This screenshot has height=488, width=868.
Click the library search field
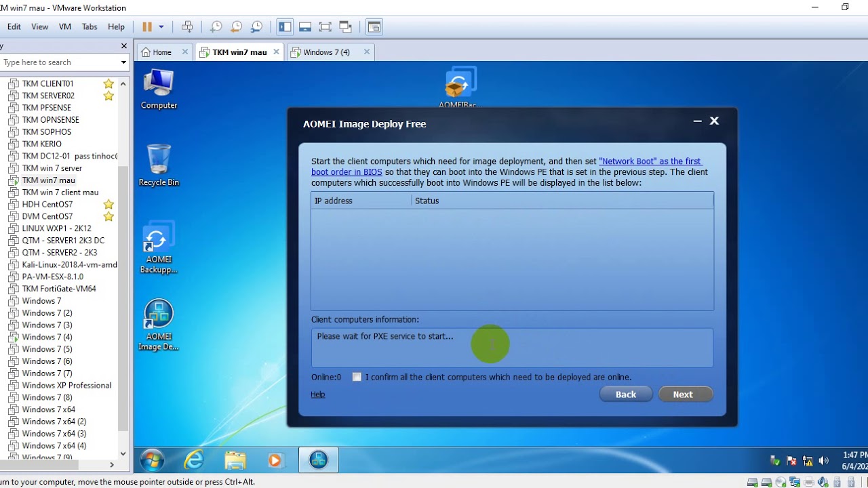coord(60,62)
